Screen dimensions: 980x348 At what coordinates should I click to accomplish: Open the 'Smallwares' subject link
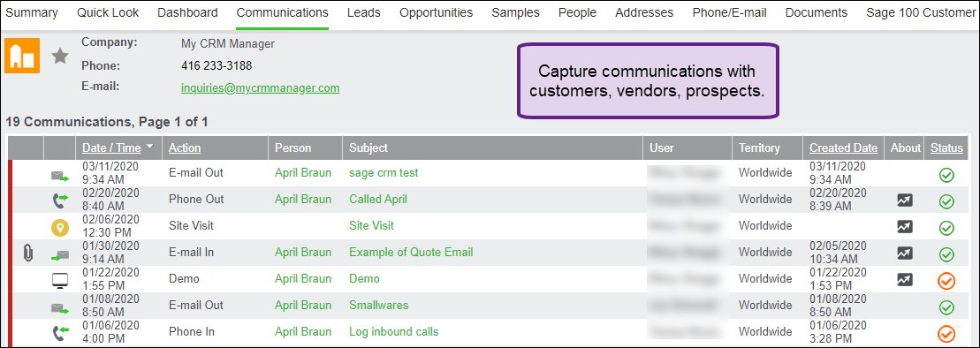point(379,305)
